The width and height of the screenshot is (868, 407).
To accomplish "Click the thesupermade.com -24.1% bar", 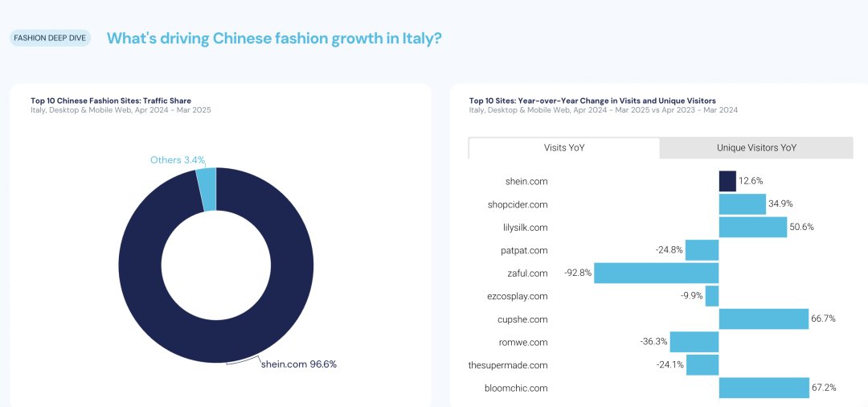I will click(x=702, y=365).
